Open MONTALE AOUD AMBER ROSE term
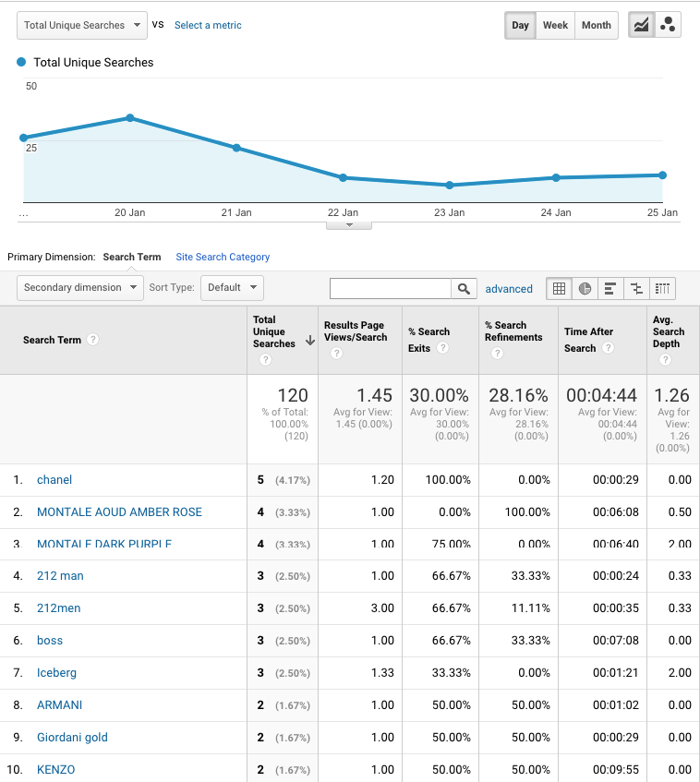The width and height of the screenshot is (700, 782). pyautogui.click(x=119, y=512)
